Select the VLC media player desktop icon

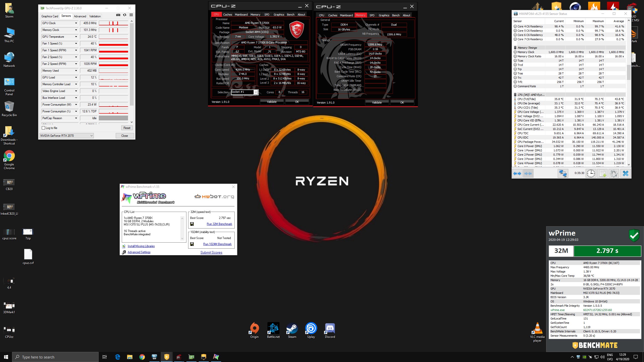point(537,332)
